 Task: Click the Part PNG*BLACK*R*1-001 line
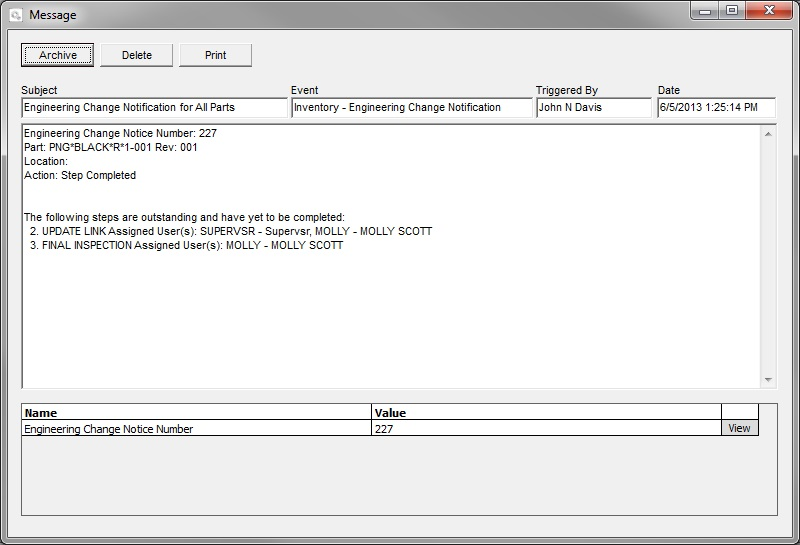pos(111,147)
